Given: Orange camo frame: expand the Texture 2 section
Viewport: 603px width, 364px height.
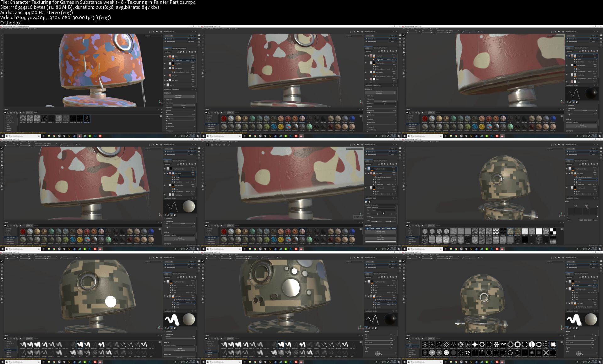Looking at the screenshot, I should click(x=170, y=131).
